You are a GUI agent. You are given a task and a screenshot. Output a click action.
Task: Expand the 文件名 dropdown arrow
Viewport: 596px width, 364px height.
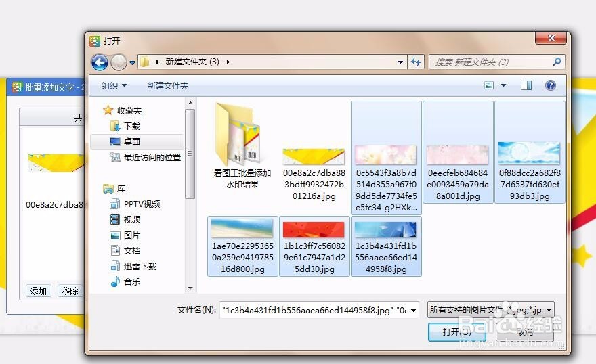coord(414,310)
